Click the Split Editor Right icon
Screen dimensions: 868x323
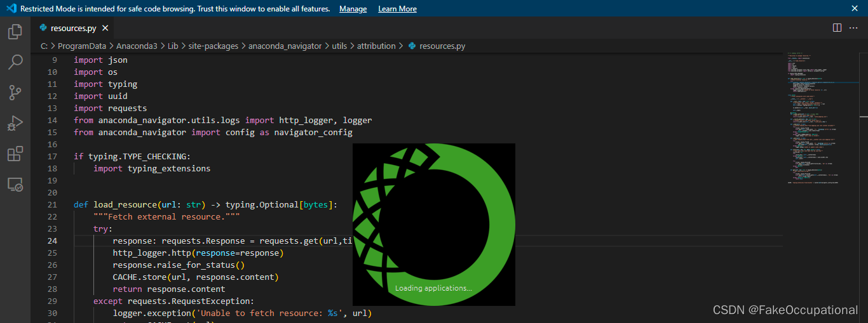(837, 28)
